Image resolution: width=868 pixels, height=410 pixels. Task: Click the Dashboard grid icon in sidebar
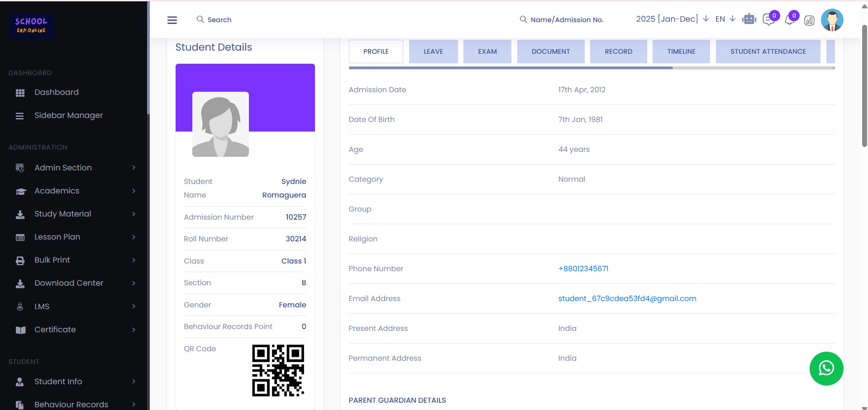[20, 92]
